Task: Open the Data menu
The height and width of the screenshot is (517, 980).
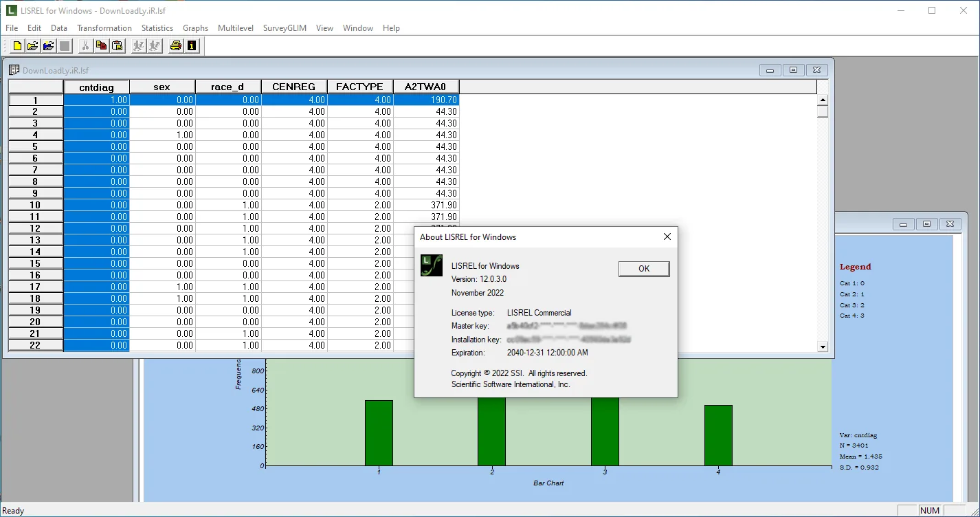Action: [x=59, y=28]
